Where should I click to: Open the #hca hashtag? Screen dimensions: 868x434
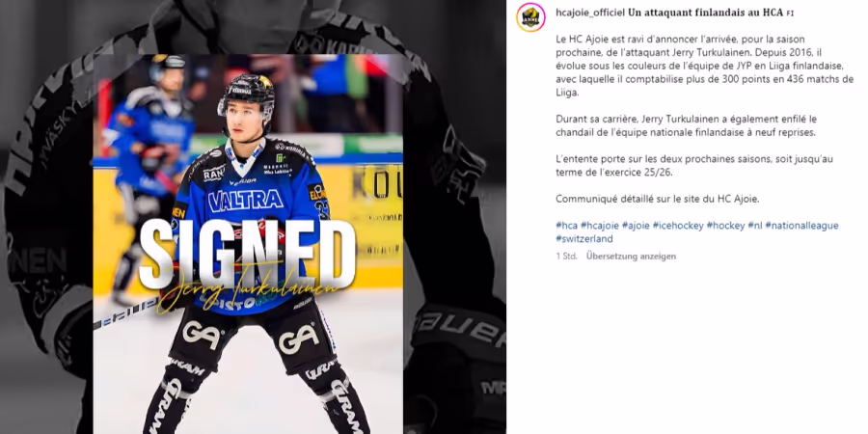coord(566,226)
